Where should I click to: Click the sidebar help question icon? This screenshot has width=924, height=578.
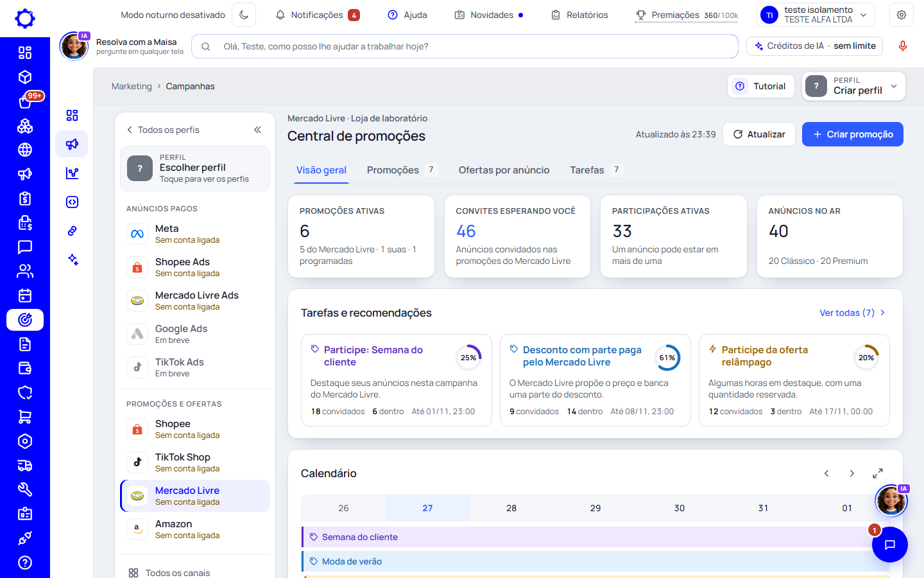click(x=25, y=563)
